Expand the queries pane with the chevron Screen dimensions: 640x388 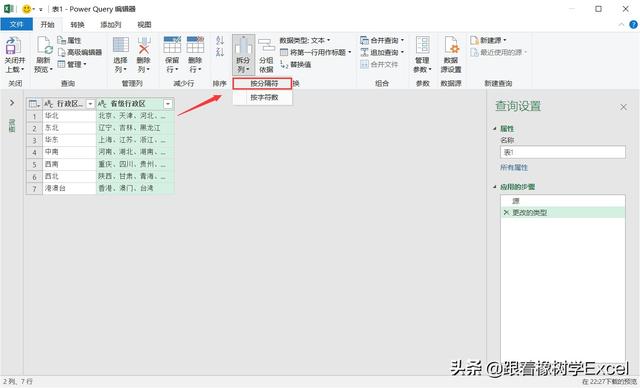tap(12, 103)
